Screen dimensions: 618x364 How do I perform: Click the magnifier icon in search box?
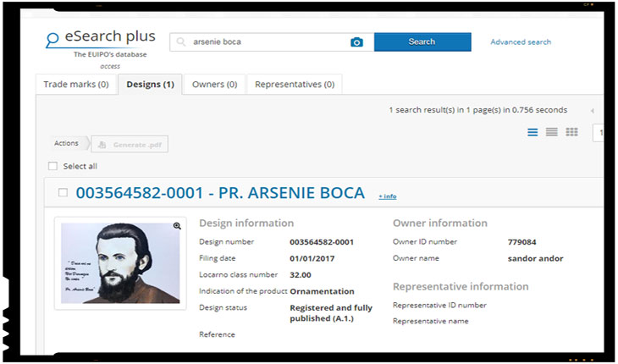181,42
